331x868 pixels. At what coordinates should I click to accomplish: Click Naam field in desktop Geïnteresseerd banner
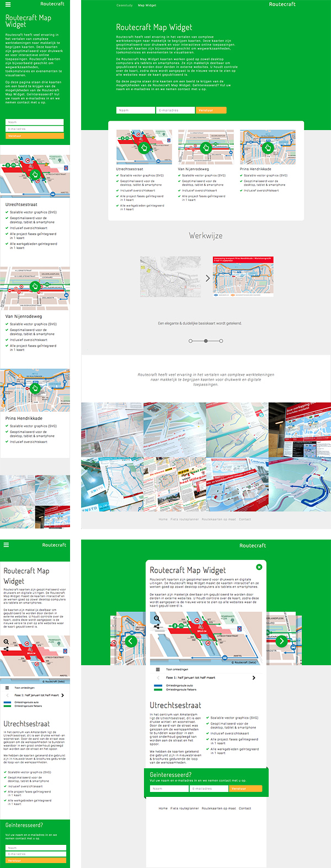tap(169, 789)
